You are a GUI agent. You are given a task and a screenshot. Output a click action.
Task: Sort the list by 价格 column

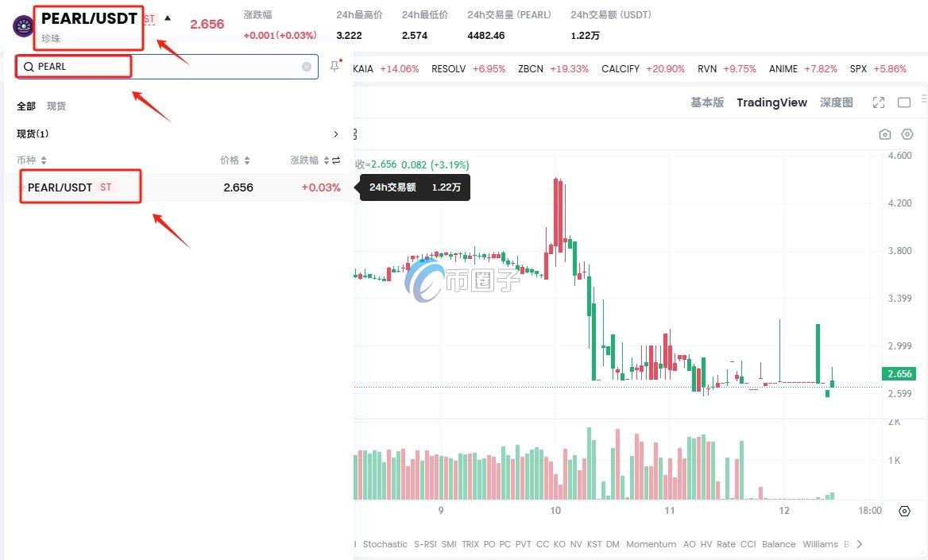point(234,160)
